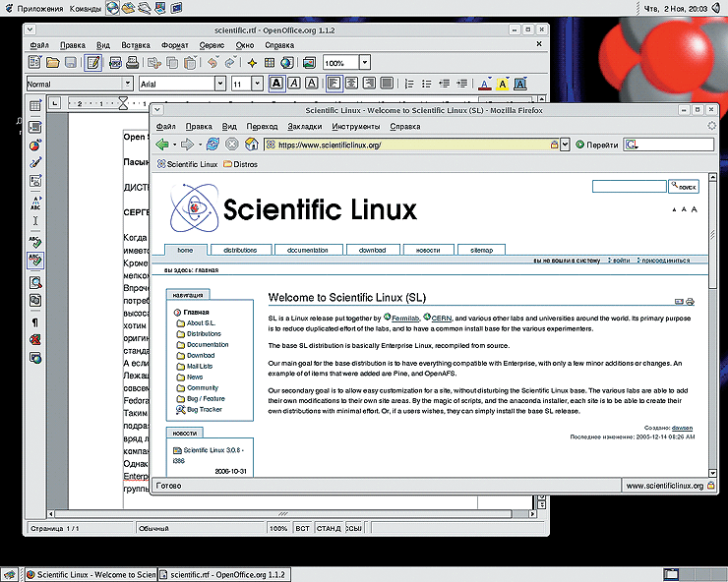Open Gallery picture icon in OpenOffice
728x582 pixels.
pyautogui.click(x=309, y=63)
